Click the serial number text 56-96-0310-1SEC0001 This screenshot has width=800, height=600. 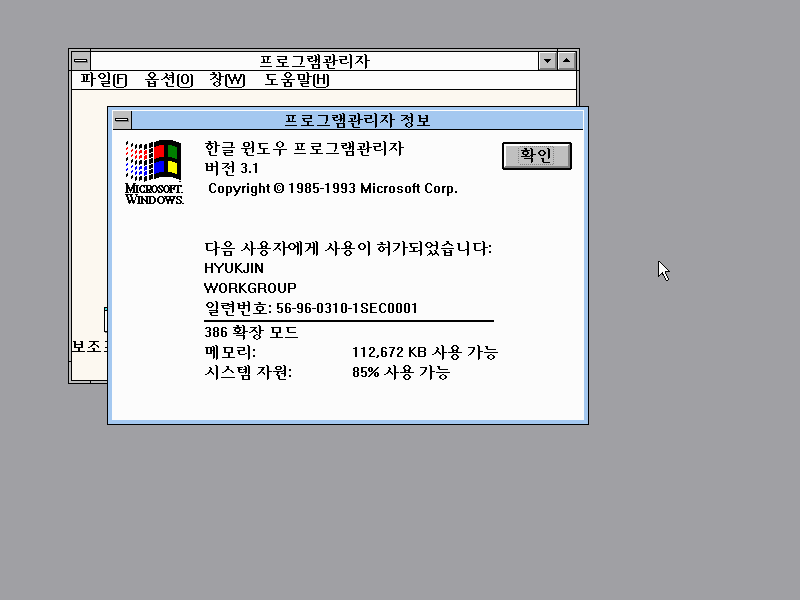347,308
